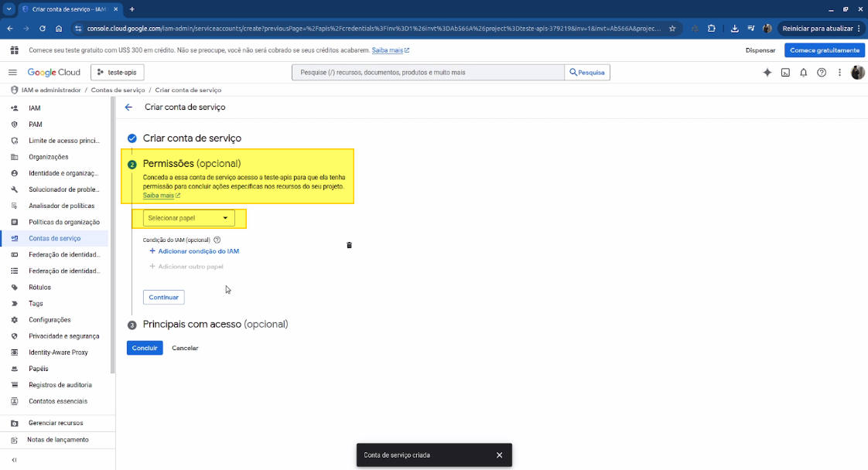Click the PAM shield icon in sidebar
The height and width of the screenshot is (470, 868).
[15, 124]
